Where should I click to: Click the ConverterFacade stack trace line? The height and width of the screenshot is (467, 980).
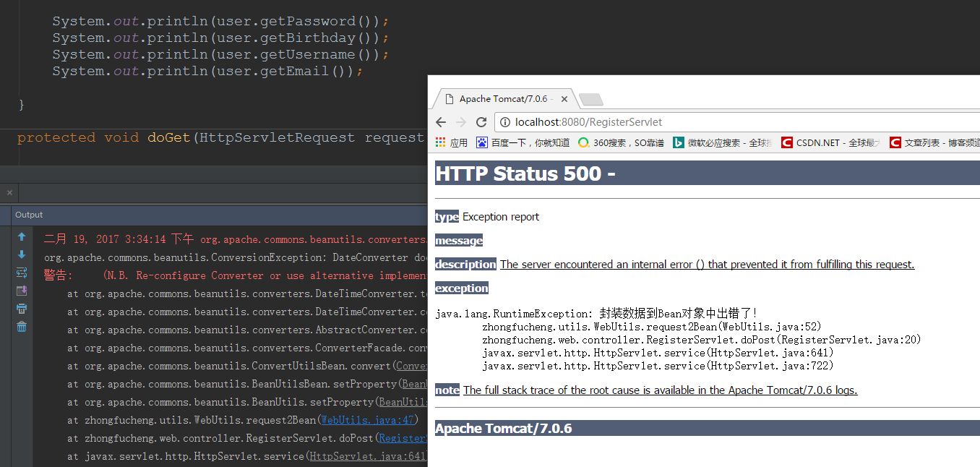tap(247, 348)
